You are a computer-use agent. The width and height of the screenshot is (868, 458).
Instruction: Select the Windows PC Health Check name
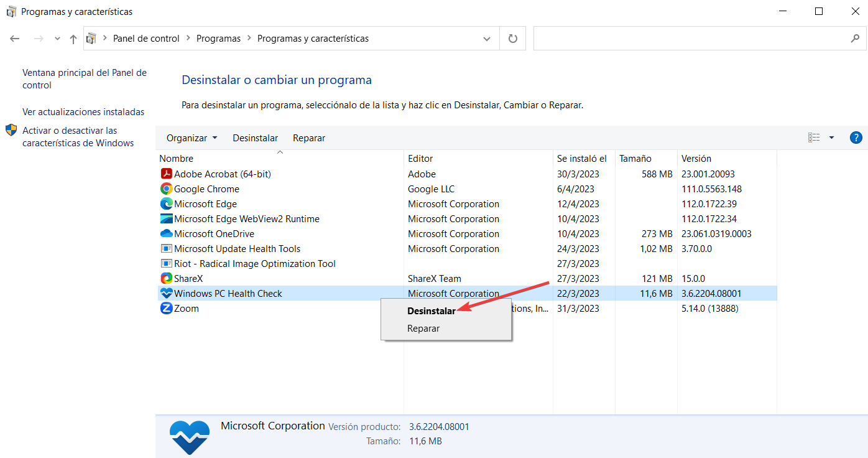coord(228,294)
